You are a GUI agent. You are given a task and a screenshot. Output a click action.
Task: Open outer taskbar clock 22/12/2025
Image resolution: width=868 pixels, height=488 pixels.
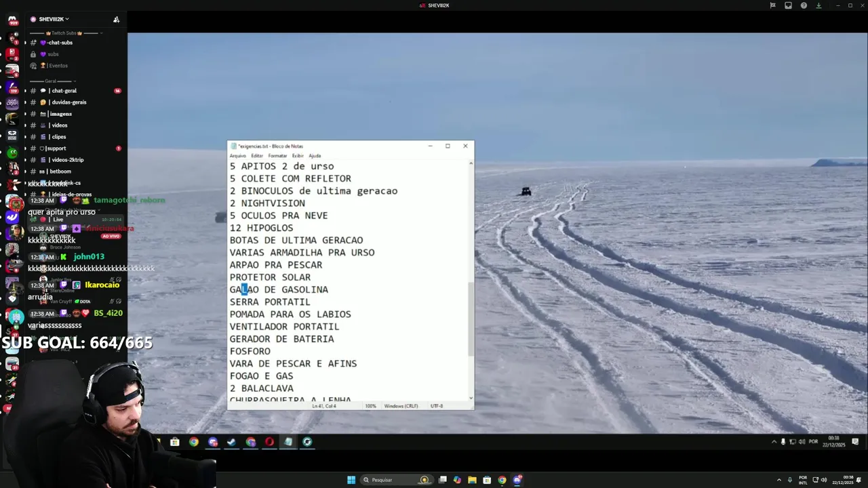point(844,480)
